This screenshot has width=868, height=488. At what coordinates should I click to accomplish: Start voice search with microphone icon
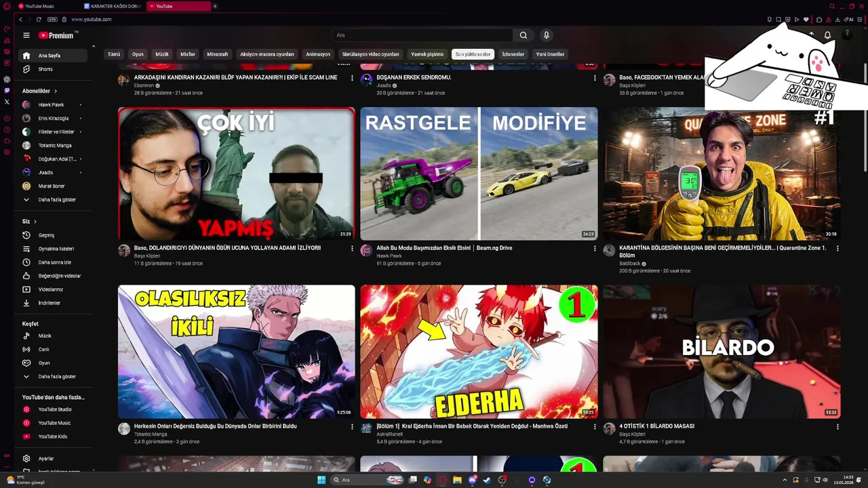click(x=546, y=35)
